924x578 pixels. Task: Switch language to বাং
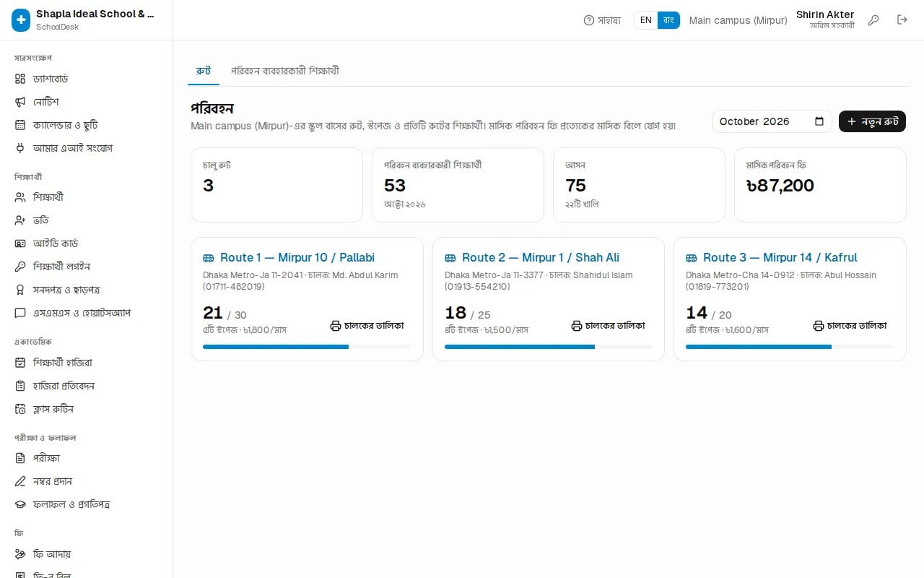click(668, 20)
